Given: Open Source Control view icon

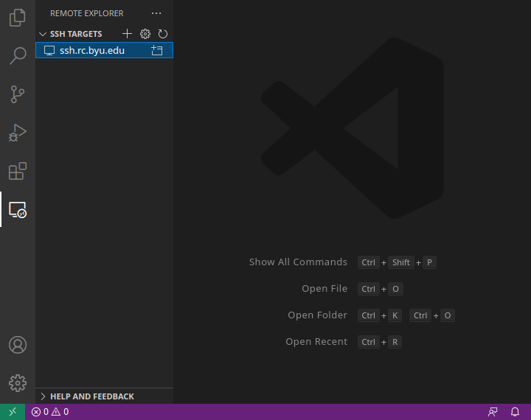Looking at the screenshot, I should [x=17, y=94].
